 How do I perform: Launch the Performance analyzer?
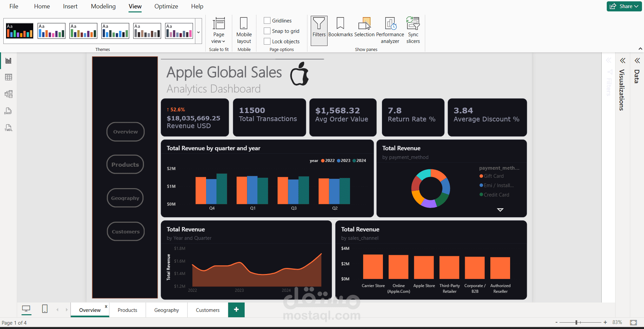coord(390,31)
